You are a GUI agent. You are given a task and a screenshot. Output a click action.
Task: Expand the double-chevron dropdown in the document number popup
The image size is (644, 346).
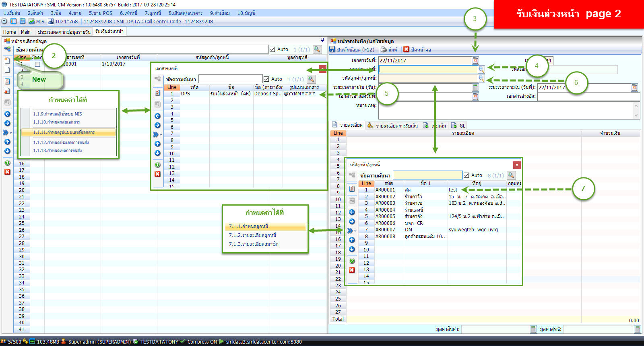157,134
